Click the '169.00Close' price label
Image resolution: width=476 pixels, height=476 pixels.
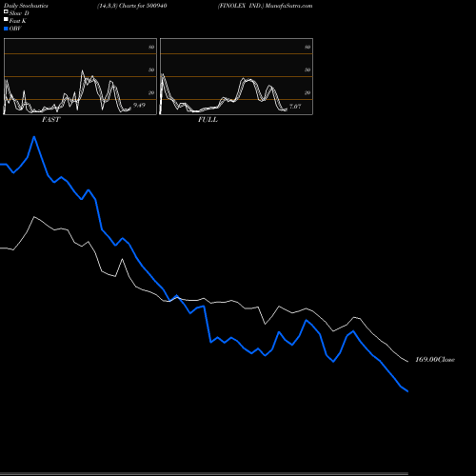pos(435,360)
